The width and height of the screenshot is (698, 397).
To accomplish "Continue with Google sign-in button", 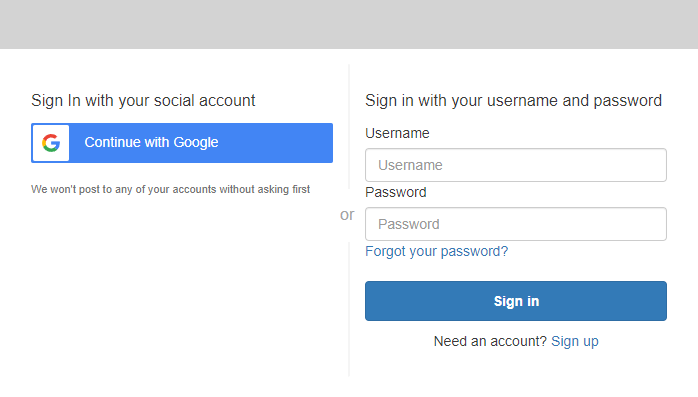I will point(182,143).
